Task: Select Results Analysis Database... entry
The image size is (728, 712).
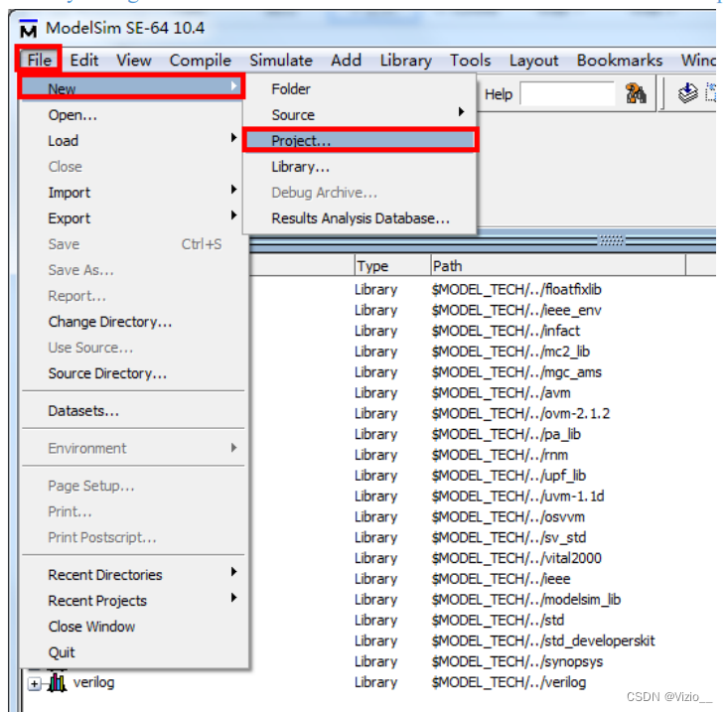Action: (x=360, y=218)
